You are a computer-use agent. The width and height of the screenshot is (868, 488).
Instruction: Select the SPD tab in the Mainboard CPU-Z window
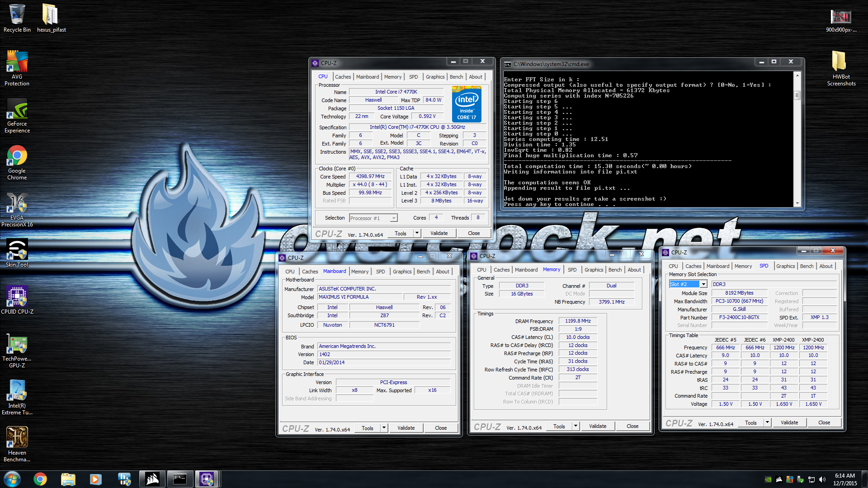380,272
